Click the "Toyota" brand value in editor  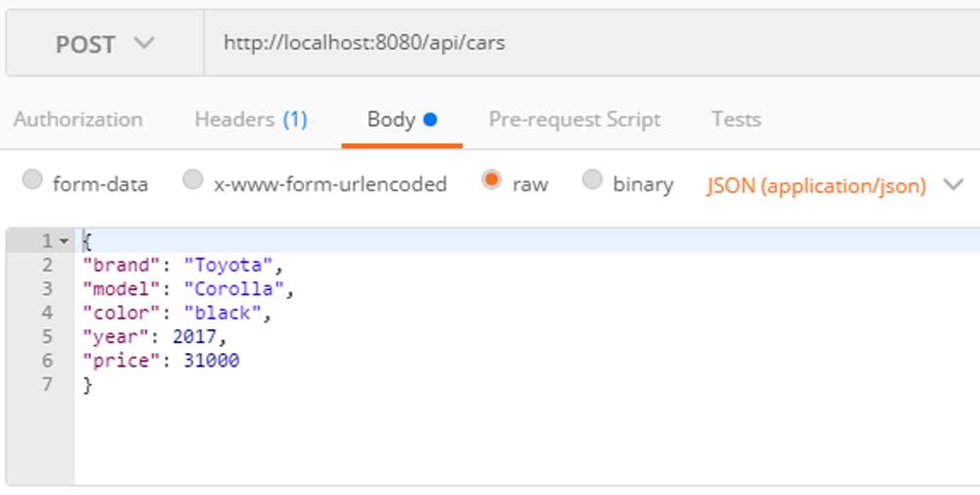228,265
